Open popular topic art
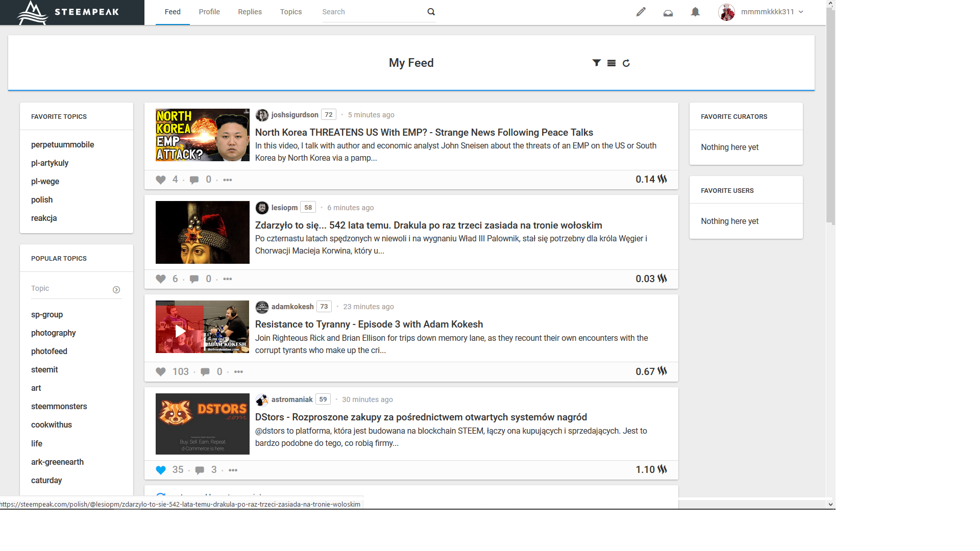This screenshot has width=980, height=551. [36, 388]
